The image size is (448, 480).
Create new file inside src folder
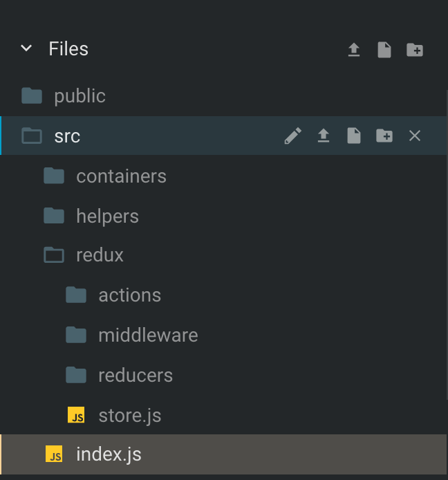354,136
